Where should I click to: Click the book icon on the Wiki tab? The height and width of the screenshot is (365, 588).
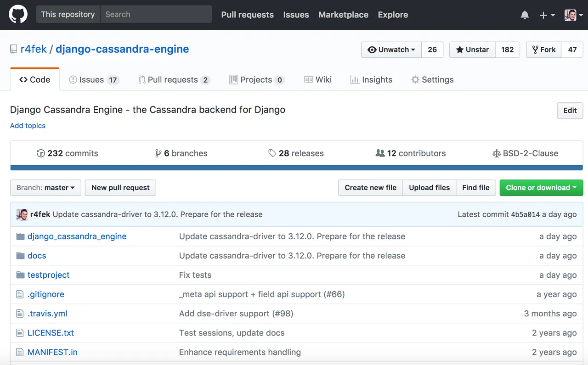coord(309,79)
